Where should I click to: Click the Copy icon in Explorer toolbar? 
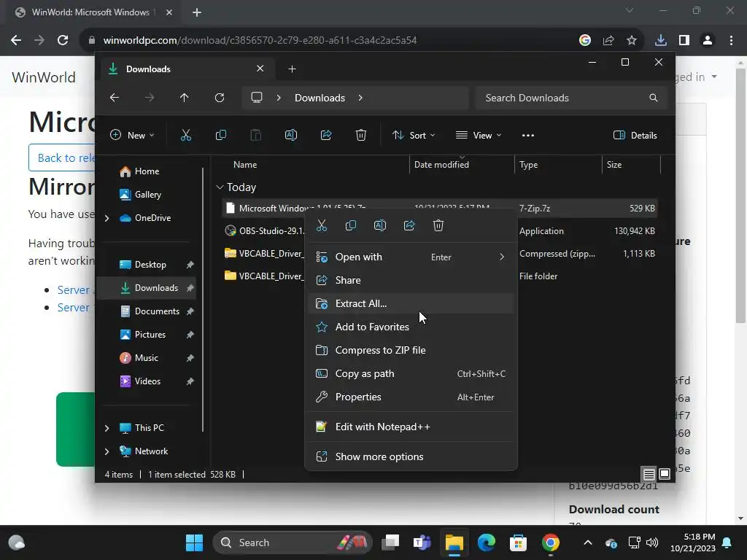[x=220, y=135]
